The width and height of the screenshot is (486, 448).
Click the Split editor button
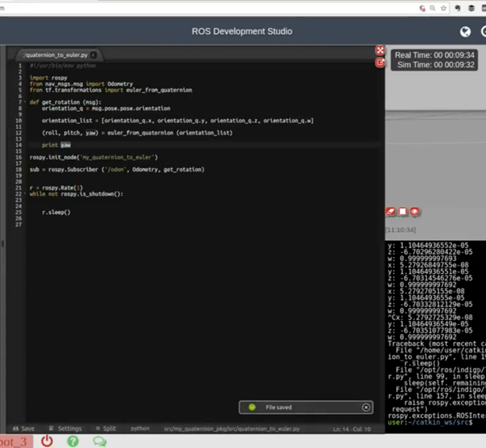105,429
